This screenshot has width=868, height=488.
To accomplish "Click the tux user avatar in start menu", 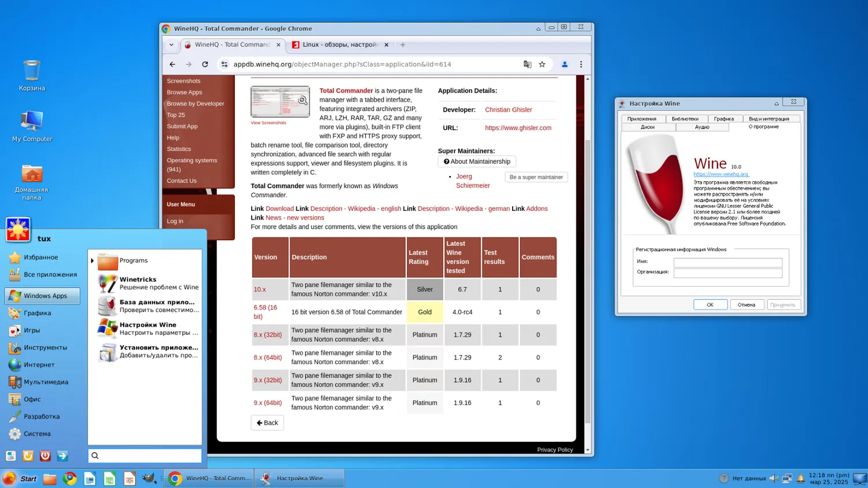I will pyautogui.click(x=18, y=229).
